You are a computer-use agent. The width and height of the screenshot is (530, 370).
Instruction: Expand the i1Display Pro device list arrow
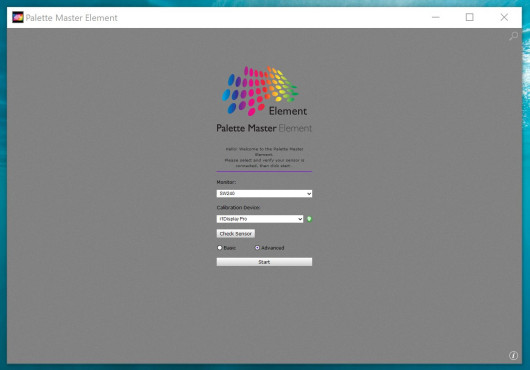300,219
